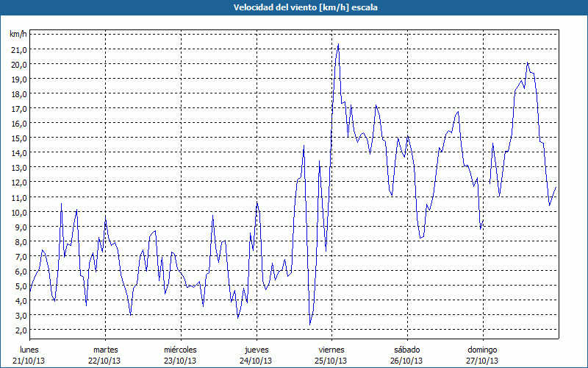Screen dimensions: 588x368
Task: Click the 'miércoles' day label
Action: coord(181,350)
